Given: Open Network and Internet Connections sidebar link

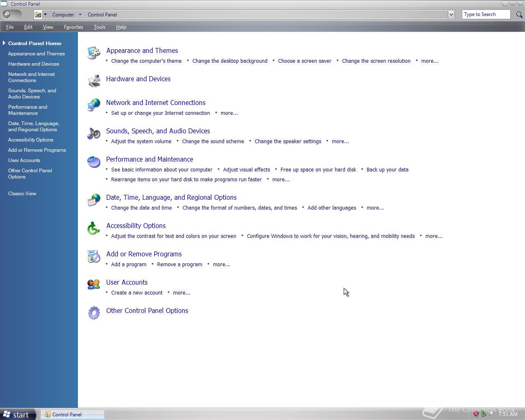Looking at the screenshot, I should tap(32, 77).
